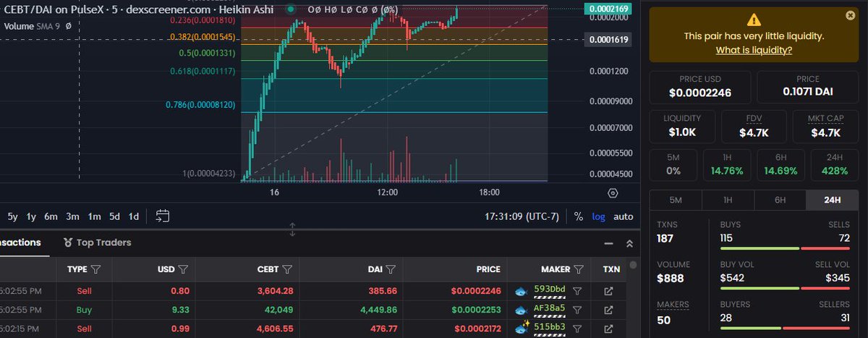The height and width of the screenshot is (338, 868).
Task: Switch to Top Traders tab
Action: [97, 242]
